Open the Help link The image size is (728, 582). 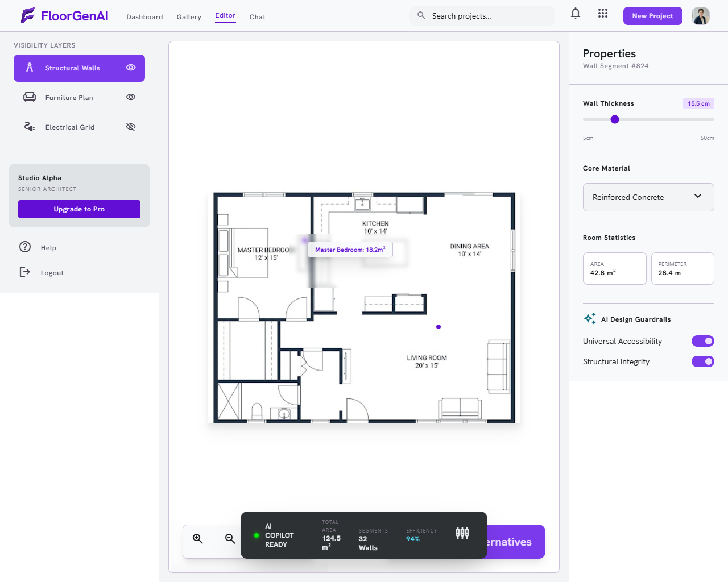tap(48, 248)
